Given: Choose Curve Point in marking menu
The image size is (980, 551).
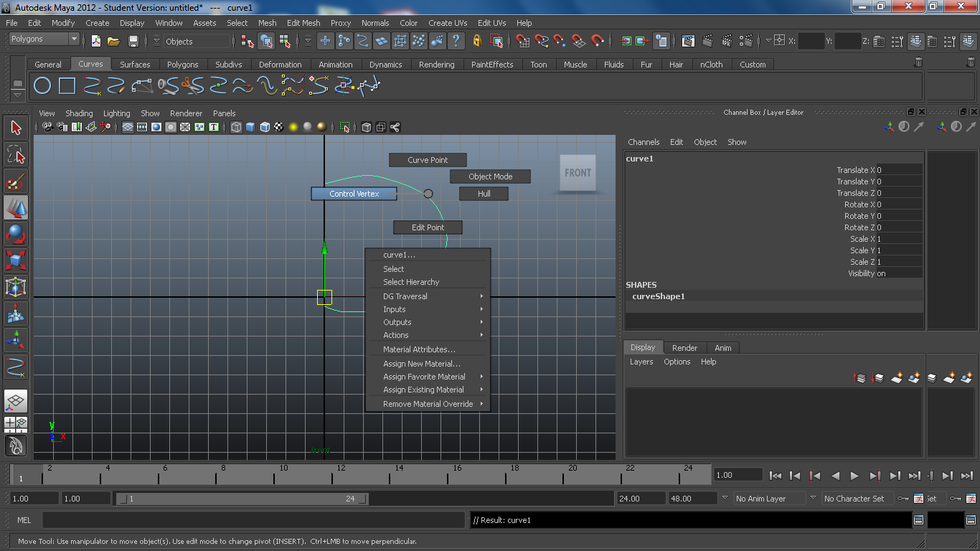Looking at the screenshot, I should click(428, 160).
